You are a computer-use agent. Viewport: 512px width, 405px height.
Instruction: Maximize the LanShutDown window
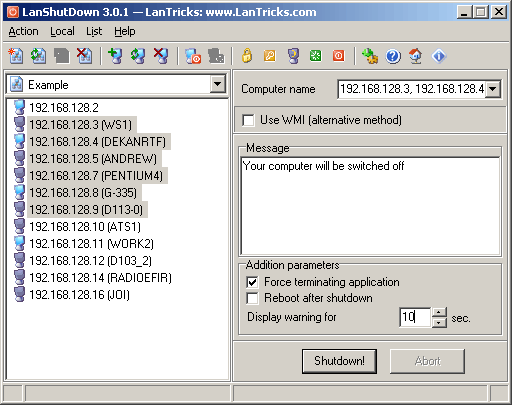pyautogui.click(x=481, y=12)
